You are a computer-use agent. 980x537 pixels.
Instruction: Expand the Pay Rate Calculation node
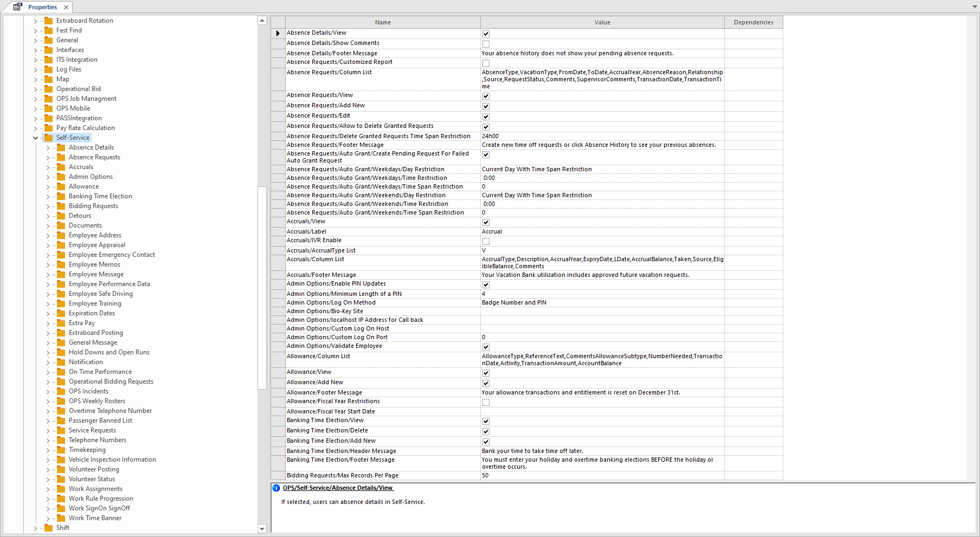[36, 128]
